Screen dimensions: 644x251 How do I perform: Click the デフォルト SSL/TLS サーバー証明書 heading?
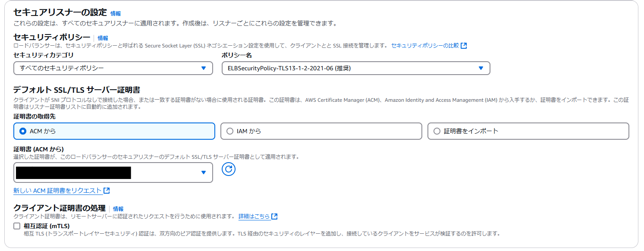pos(77,90)
